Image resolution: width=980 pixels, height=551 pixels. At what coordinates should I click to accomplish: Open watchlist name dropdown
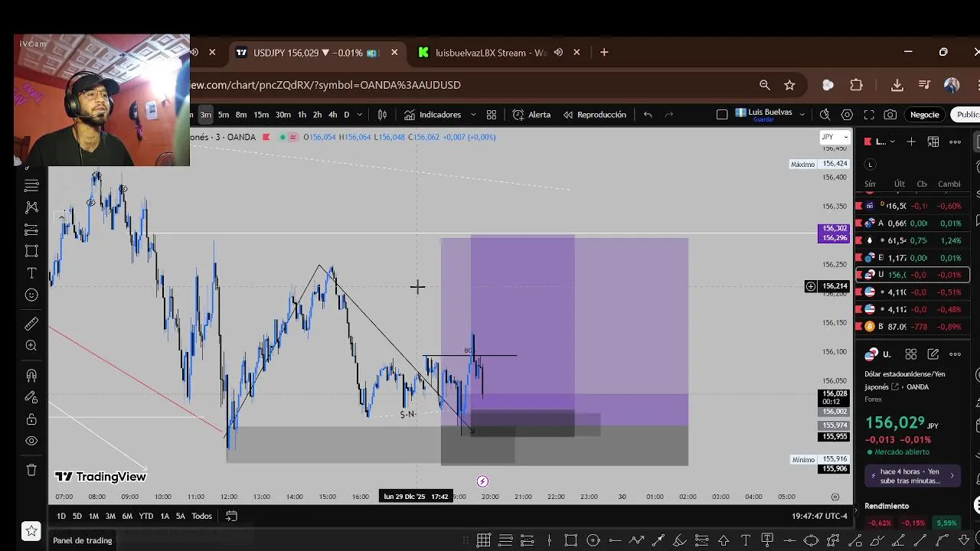[881, 142]
